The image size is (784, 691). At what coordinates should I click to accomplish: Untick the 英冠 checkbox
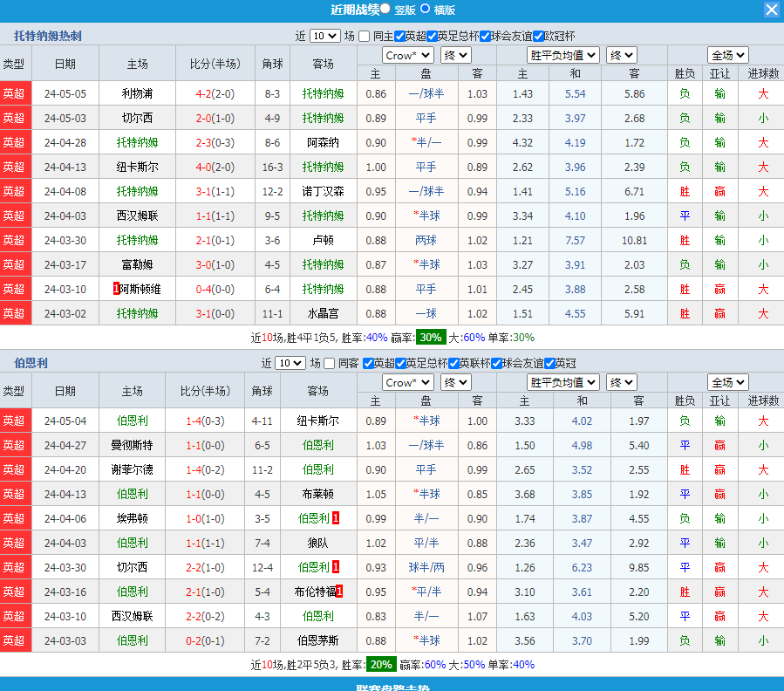[549, 363]
